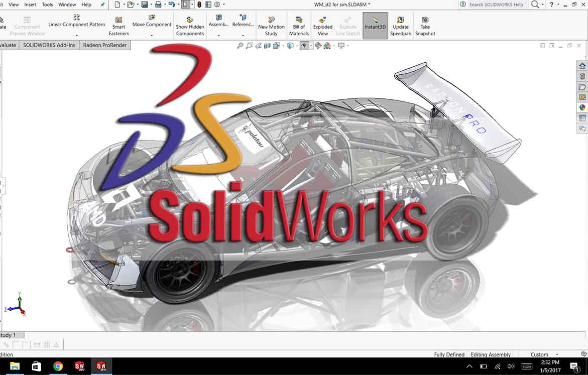This screenshot has width=588, height=375.
Task: Save the assembly with the floppy icon
Action: [x=145, y=5]
